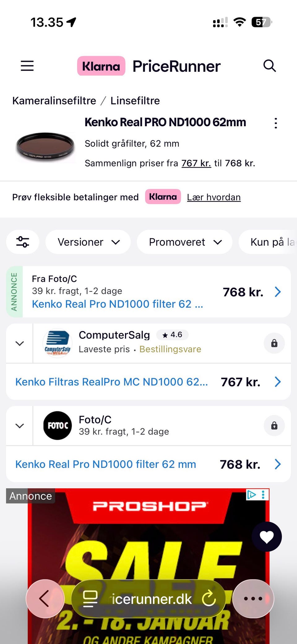This screenshot has width=297, height=644.
Task: Open browser three-dot more menu
Action: (253, 599)
